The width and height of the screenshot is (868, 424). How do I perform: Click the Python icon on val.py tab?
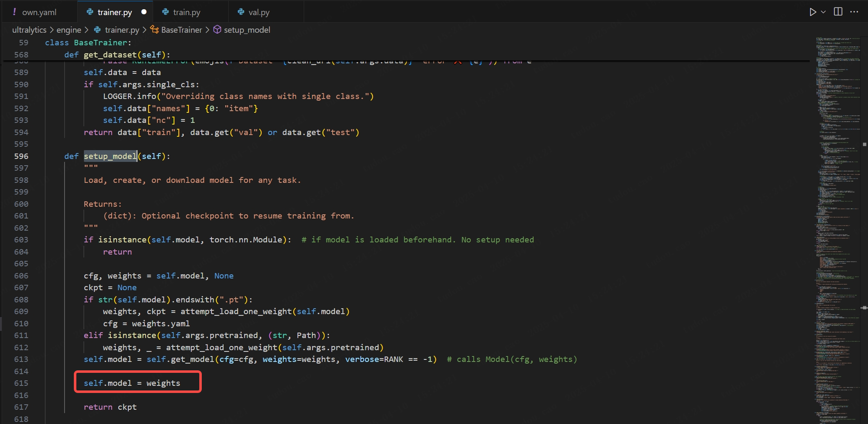[241, 12]
